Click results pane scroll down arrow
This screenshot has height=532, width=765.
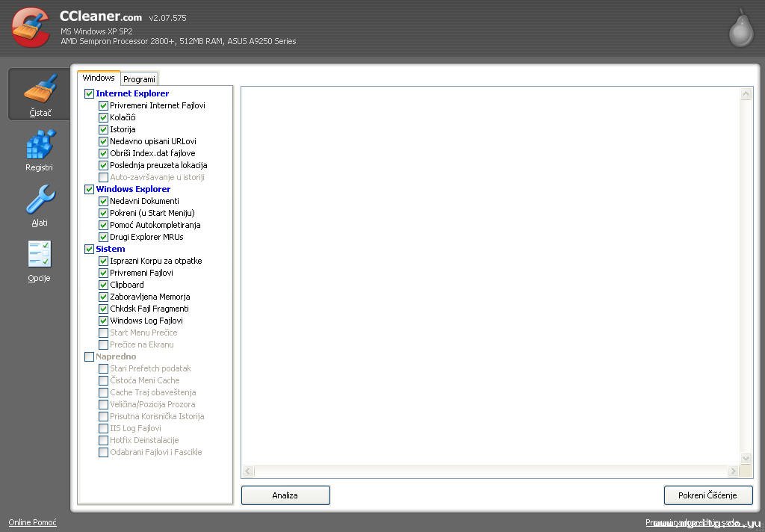[746, 458]
